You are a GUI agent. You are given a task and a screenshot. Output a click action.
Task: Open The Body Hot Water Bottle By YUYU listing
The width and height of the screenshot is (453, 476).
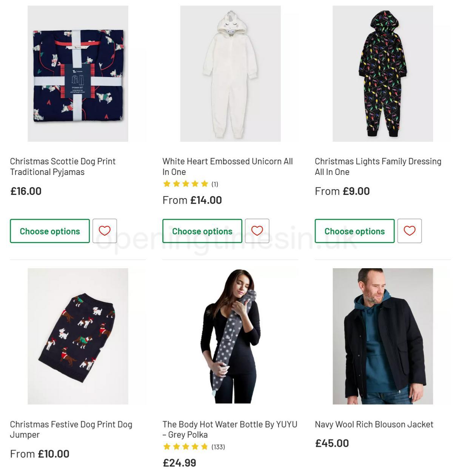[x=230, y=430]
